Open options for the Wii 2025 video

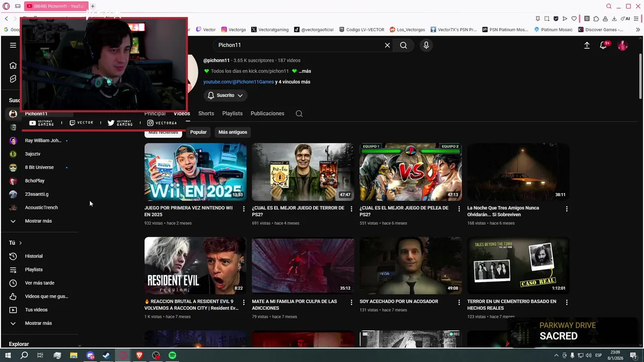pos(244,209)
